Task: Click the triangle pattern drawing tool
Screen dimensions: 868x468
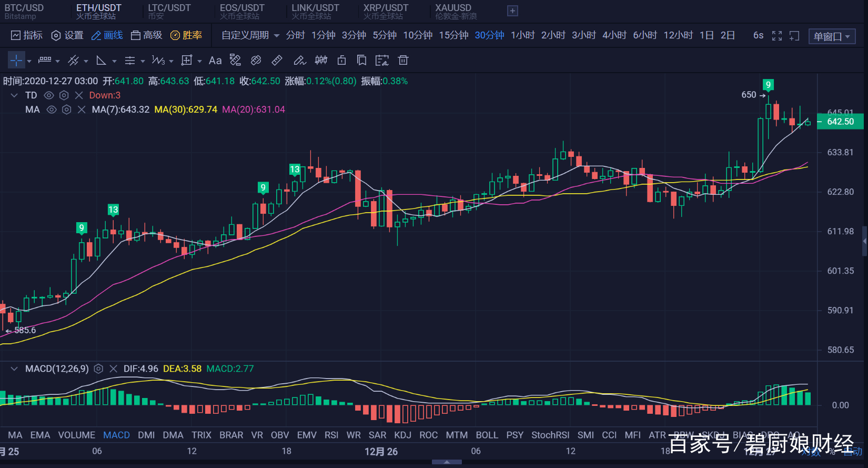Action: click(102, 61)
